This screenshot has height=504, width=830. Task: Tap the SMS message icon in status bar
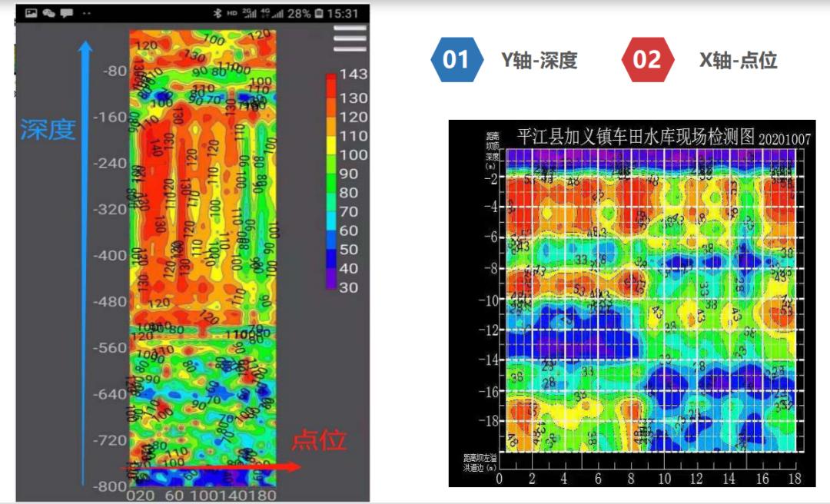[65, 11]
